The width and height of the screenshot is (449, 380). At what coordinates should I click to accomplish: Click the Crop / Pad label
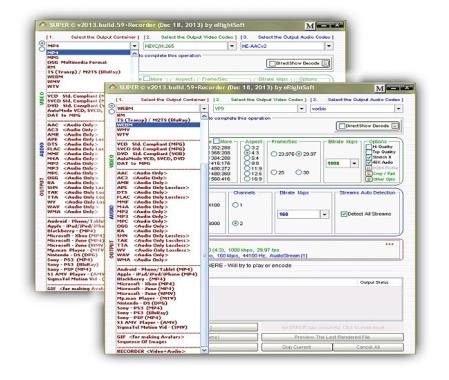[384, 174]
